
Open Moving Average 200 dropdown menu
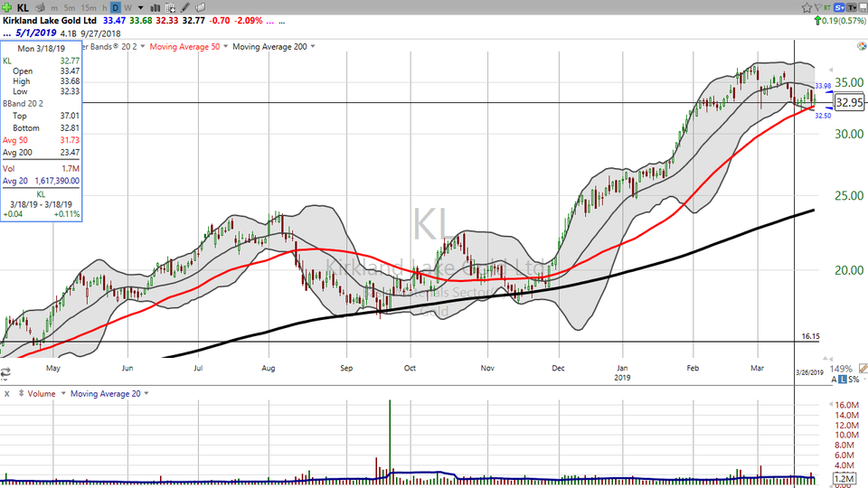pyautogui.click(x=313, y=46)
